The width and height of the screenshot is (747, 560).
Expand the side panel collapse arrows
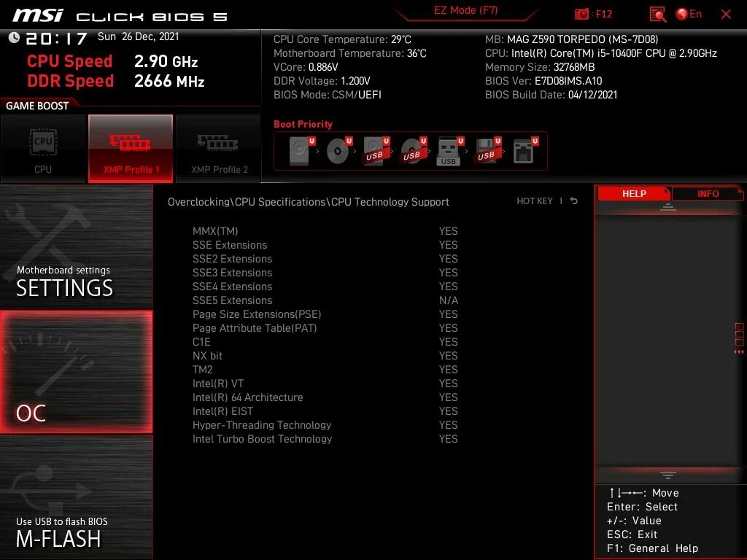click(738, 352)
